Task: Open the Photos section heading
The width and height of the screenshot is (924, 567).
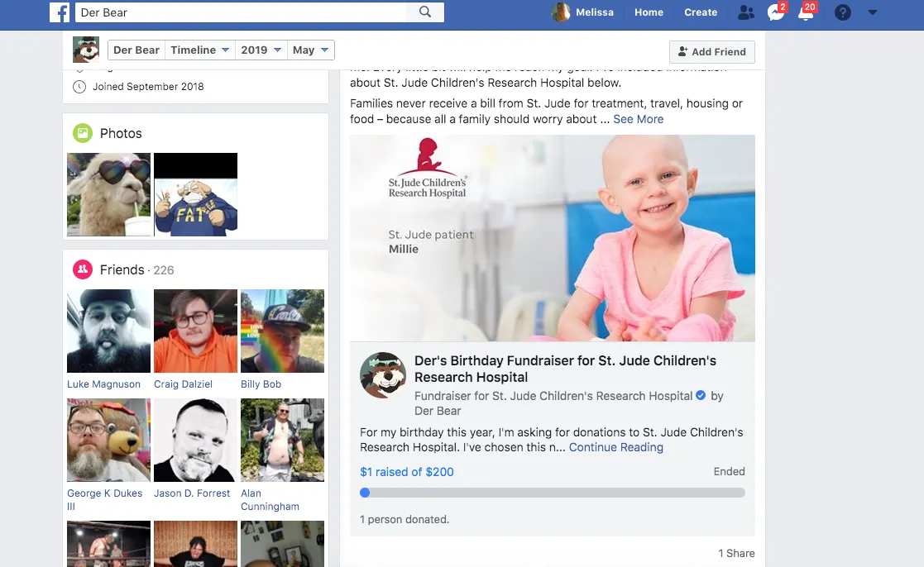Action: (x=121, y=134)
